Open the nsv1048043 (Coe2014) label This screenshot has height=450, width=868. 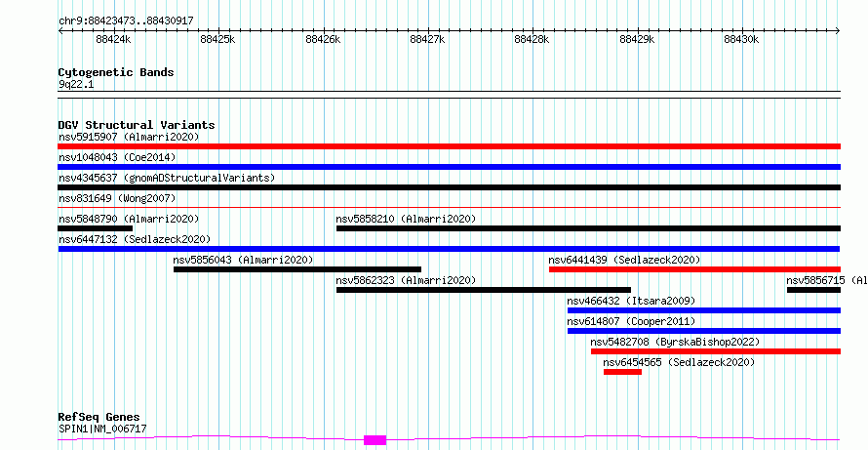117,157
